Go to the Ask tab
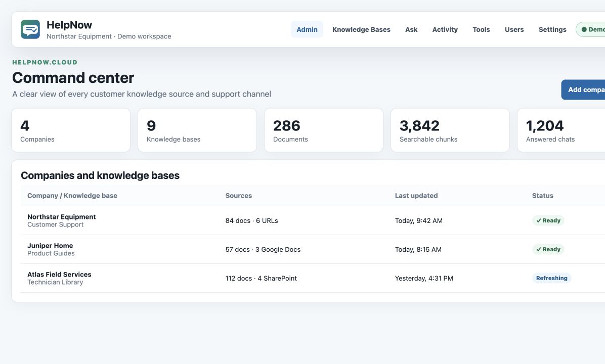Image resolution: width=605 pixels, height=364 pixels. point(411,29)
